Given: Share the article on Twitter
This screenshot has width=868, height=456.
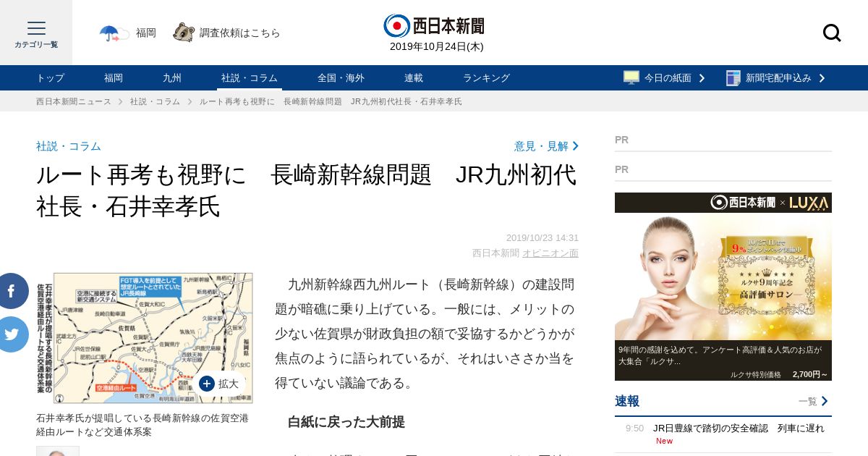Looking at the screenshot, I should [12, 334].
